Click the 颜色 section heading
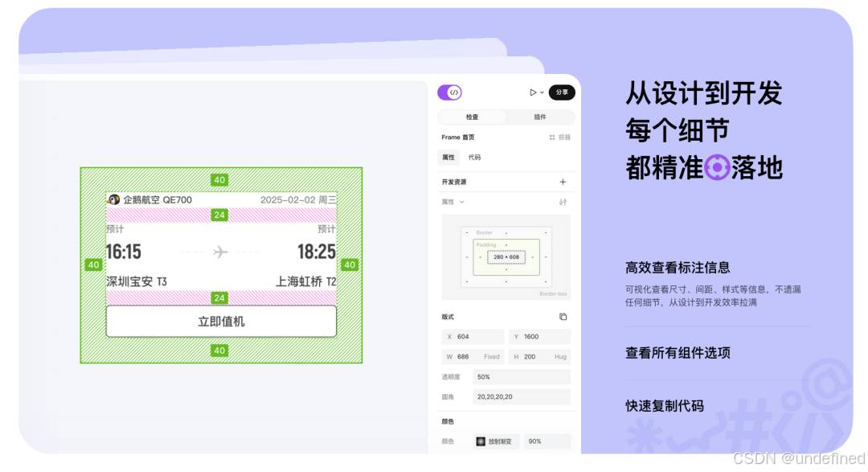 448,421
